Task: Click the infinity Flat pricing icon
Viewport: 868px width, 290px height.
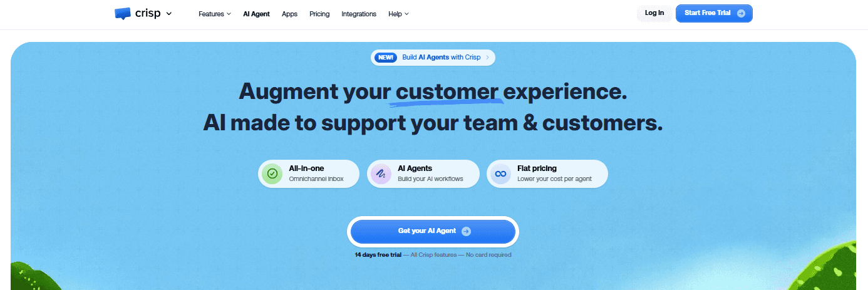Action: coord(500,173)
